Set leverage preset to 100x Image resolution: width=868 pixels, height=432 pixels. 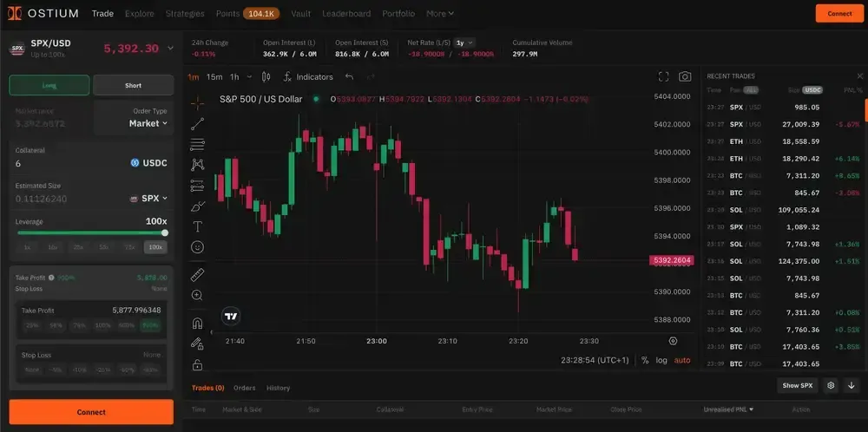(x=155, y=247)
